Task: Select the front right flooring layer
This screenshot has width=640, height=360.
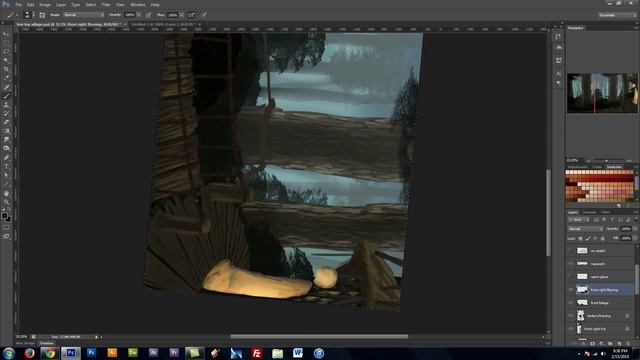Action: coord(605,290)
